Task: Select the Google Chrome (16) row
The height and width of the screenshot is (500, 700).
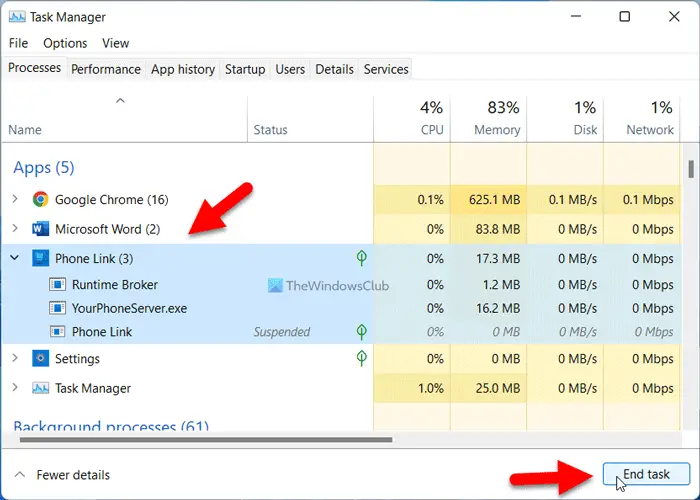Action: click(342, 199)
